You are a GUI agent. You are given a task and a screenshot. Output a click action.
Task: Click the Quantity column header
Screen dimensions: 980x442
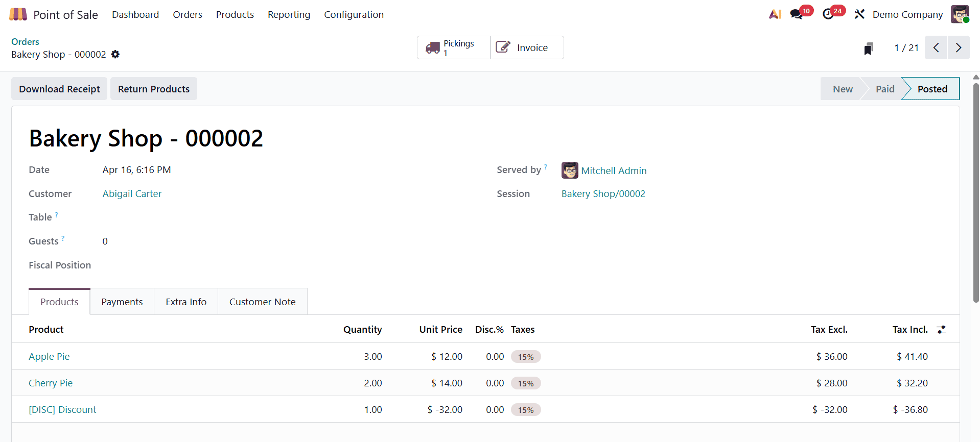click(x=362, y=329)
